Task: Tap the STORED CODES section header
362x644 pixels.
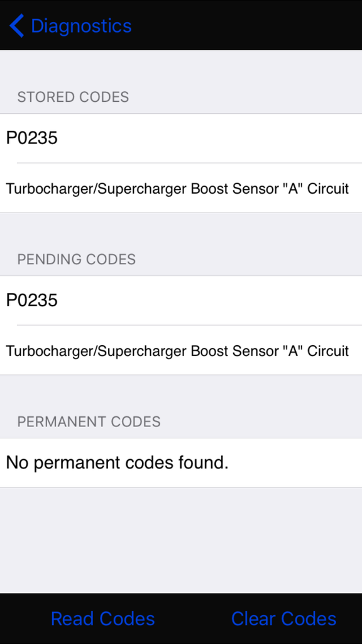Action: (74, 97)
